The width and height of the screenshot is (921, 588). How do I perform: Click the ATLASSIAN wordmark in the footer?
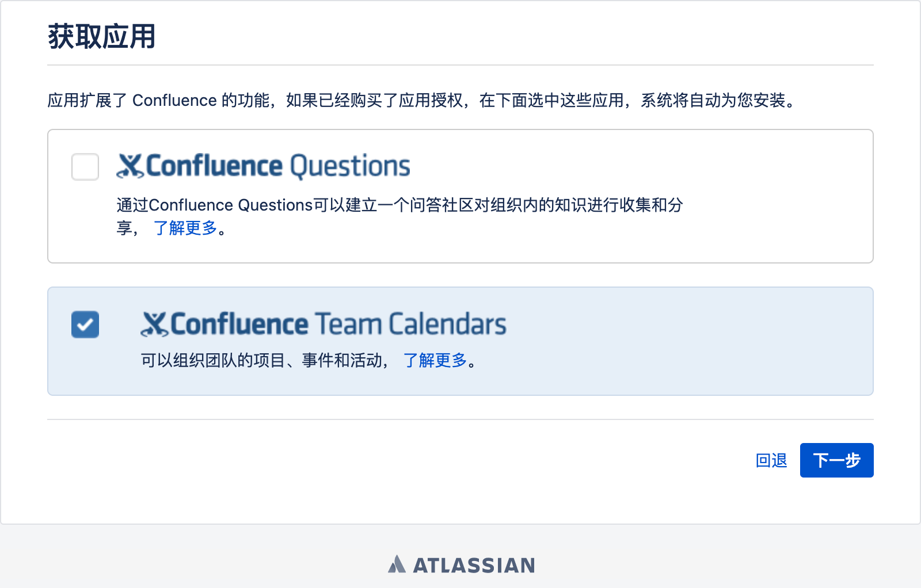coord(474,566)
